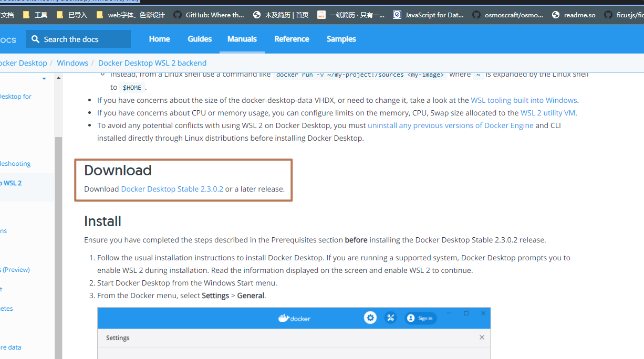Select the Manuals nav tab
Screen dimensions: 644x359
tap(242, 39)
